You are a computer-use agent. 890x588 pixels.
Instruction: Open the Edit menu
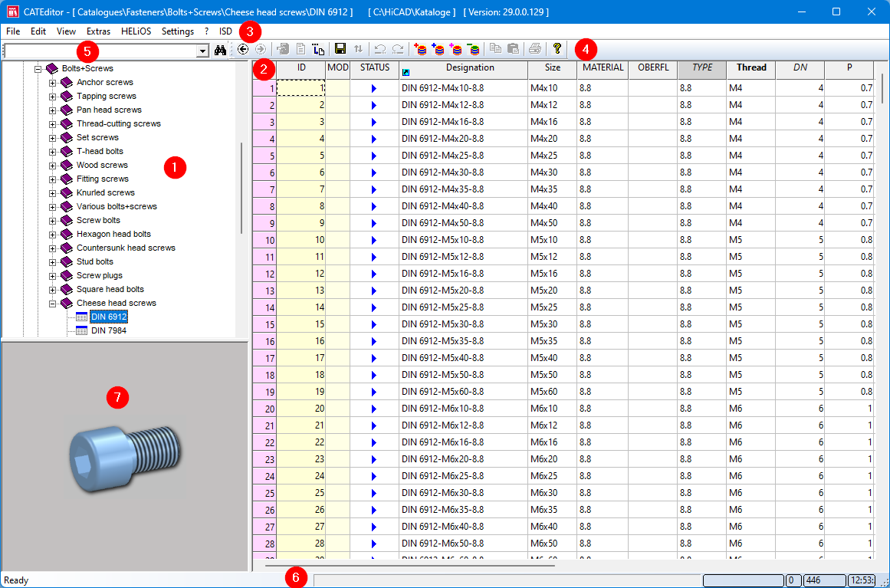(38, 31)
